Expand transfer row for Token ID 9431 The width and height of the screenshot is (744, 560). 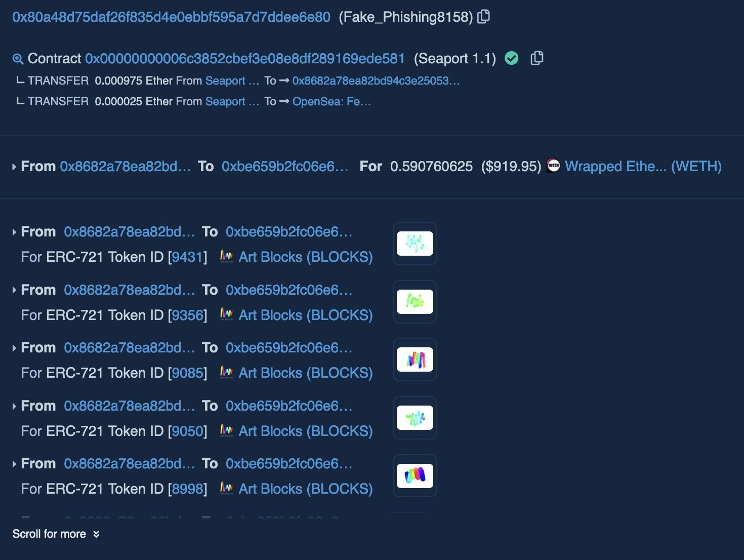tap(14, 232)
